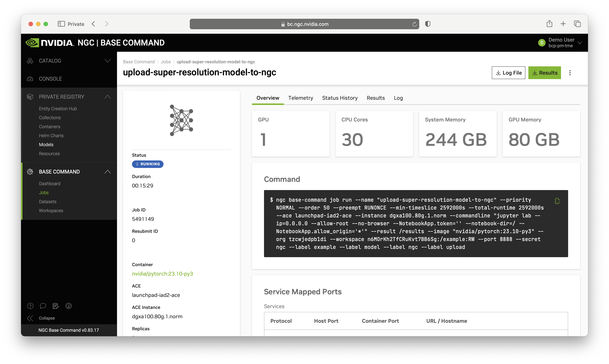Open Workspaces page

pos(51,210)
